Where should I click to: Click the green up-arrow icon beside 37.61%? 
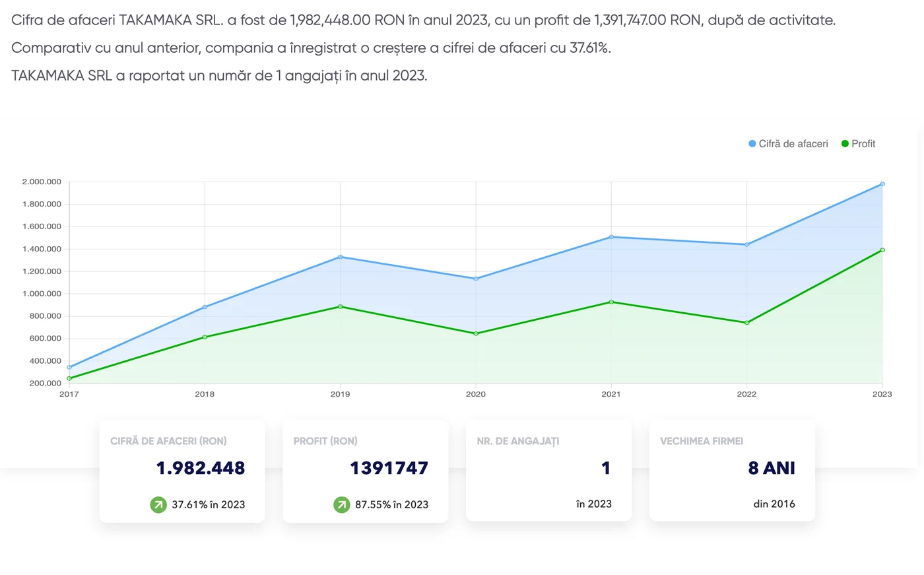click(x=158, y=505)
